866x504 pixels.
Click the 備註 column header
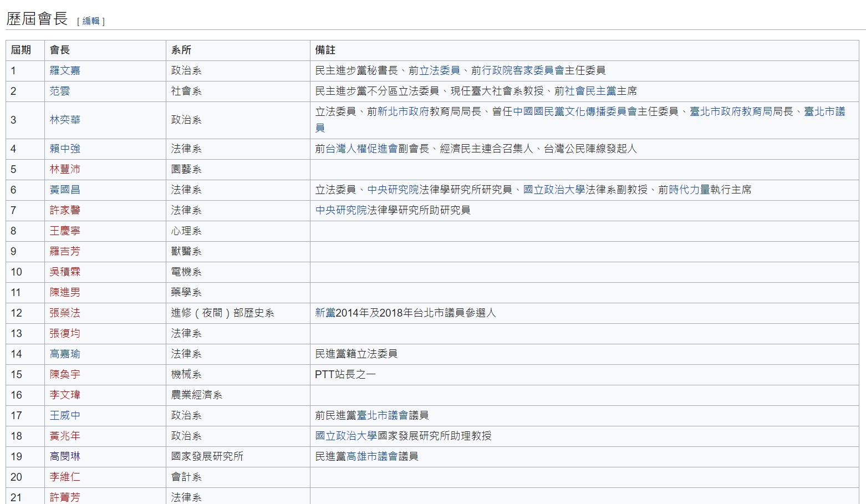584,50
